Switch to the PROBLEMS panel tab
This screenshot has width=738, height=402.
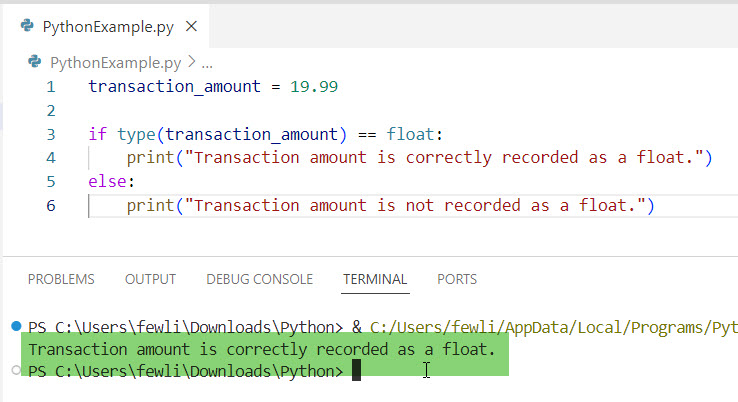61,279
